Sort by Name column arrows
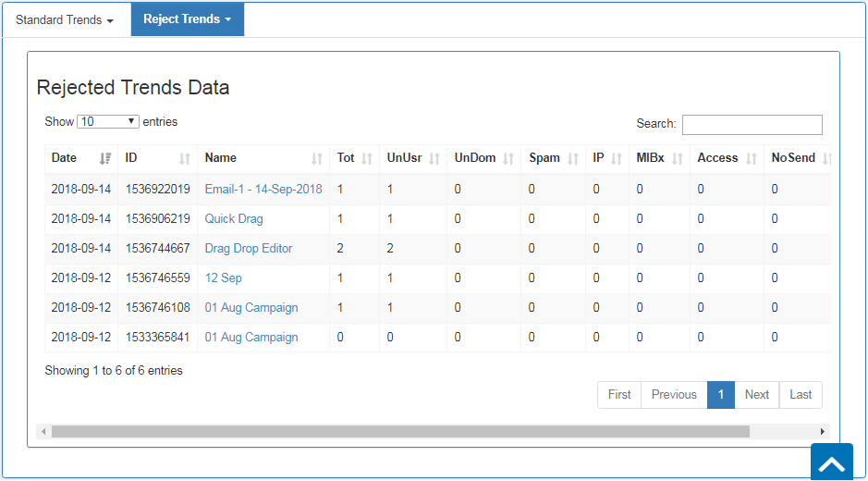Viewport: 868px width, 481px height. (317, 158)
